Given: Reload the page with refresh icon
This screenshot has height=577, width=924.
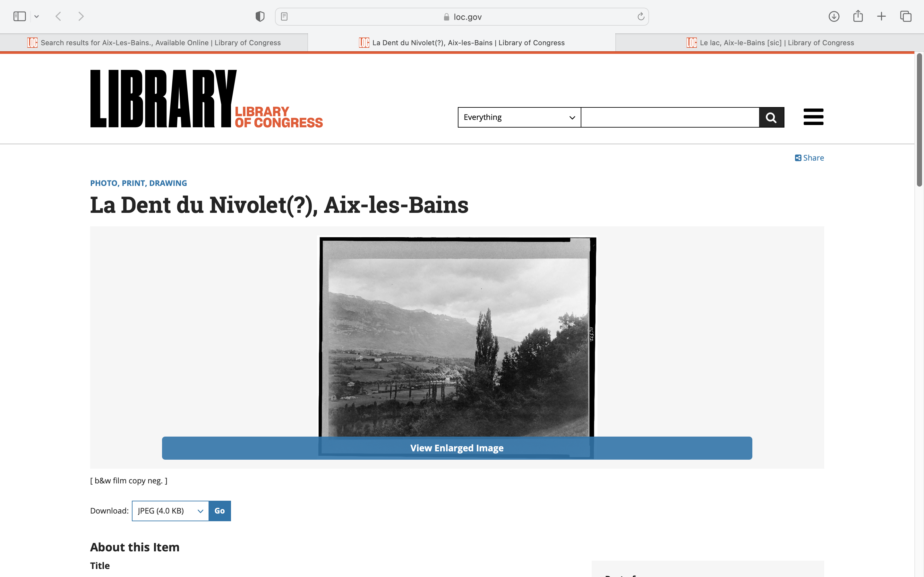Looking at the screenshot, I should (x=641, y=16).
